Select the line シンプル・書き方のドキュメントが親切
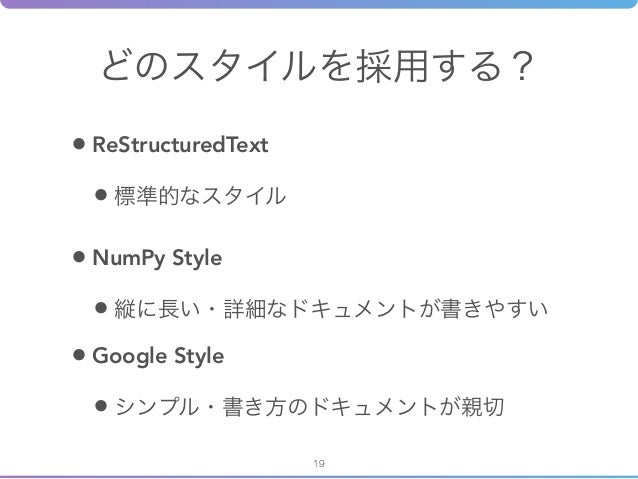This screenshot has height=479, width=638. pos(310,407)
